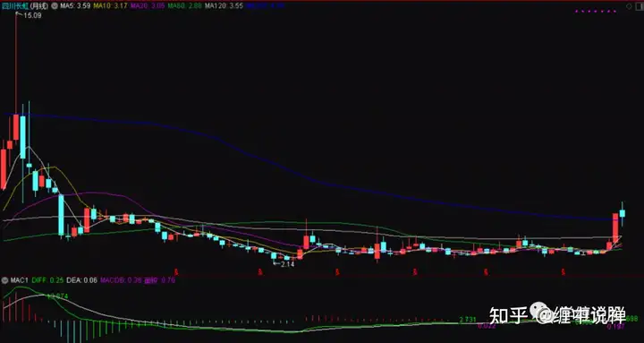This screenshot has height=343, width=644.
Task: Click the MAC1 indicator name
Action: tap(20, 280)
